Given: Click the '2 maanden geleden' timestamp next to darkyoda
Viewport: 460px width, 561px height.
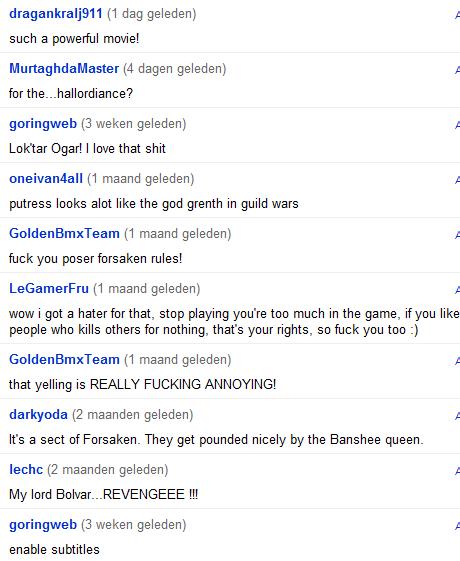Looking at the screenshot, I should (133, 415).
